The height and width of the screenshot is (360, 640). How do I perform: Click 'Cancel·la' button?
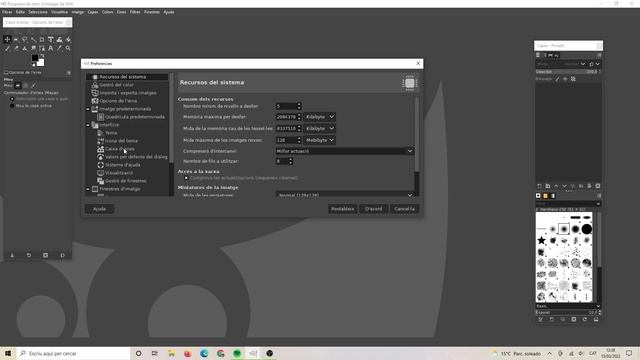(x=404, y=209)
